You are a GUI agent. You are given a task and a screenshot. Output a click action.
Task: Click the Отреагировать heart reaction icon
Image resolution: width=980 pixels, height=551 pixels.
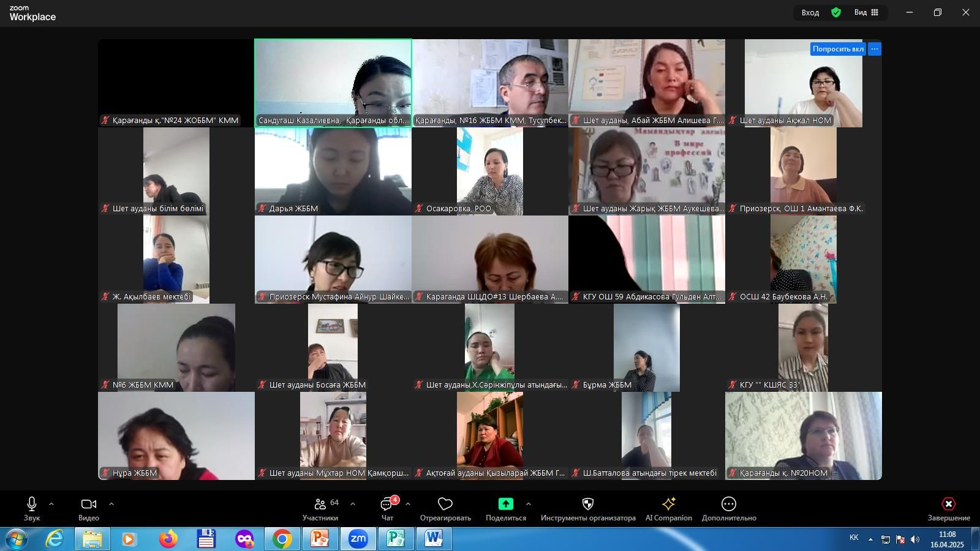[x=445, y=504]
